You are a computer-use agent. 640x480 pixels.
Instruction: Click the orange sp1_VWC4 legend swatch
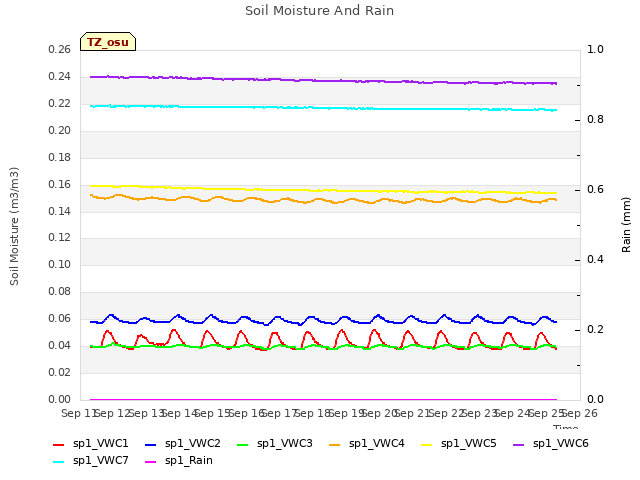(x=335, y=444)
